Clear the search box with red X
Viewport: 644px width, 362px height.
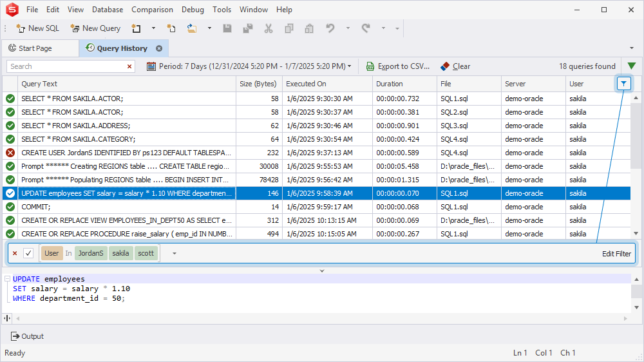pos(129,66)
